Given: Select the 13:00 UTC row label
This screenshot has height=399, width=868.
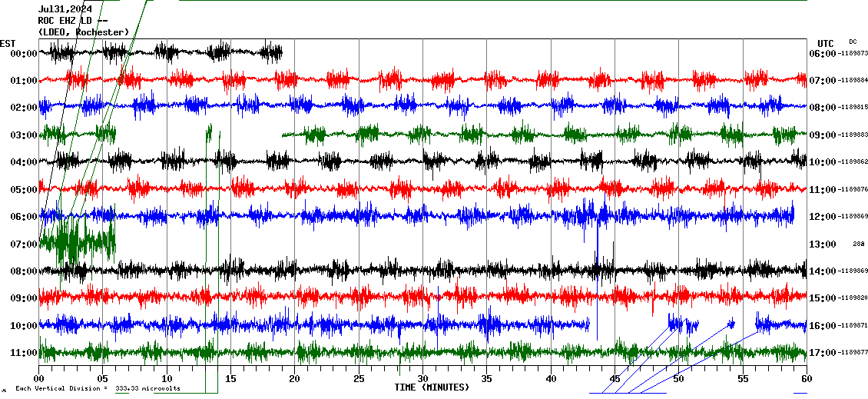Looking at the screenshot, I should click(x=822, y=244).
